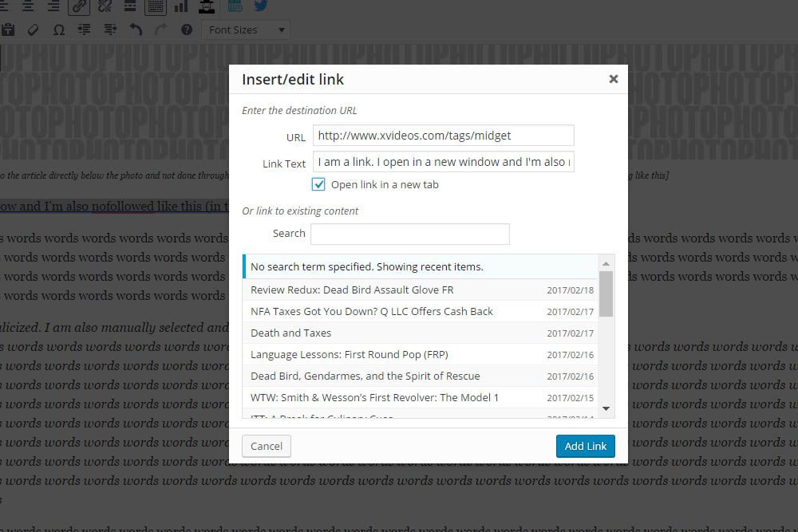This screenshot has height=532, width=798.
Task: Select Dead Bird, Gendarmes, and the Spirit of Rescue
Action: [421, 376]
